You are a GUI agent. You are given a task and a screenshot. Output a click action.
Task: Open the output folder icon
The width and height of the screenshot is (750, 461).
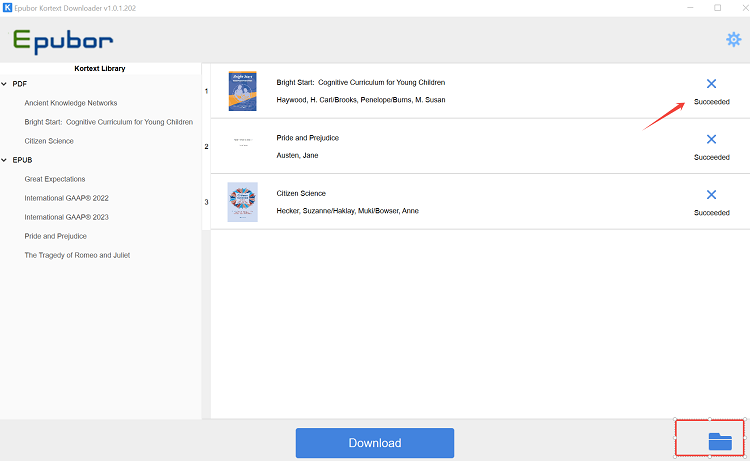720,441
